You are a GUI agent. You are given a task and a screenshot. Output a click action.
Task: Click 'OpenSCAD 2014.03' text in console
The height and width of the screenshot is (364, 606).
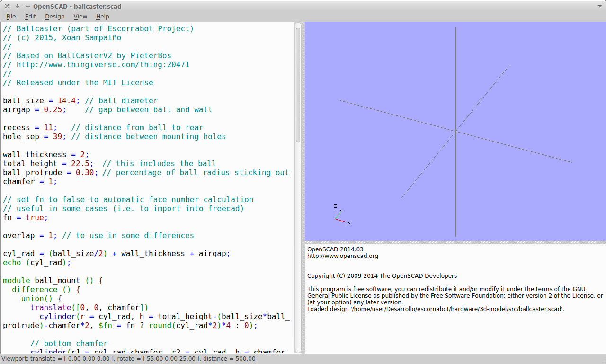click(x=335, y=249)
